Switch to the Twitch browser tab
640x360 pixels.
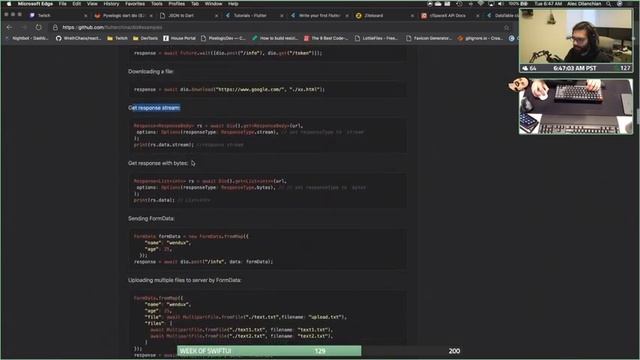(57, 16)
